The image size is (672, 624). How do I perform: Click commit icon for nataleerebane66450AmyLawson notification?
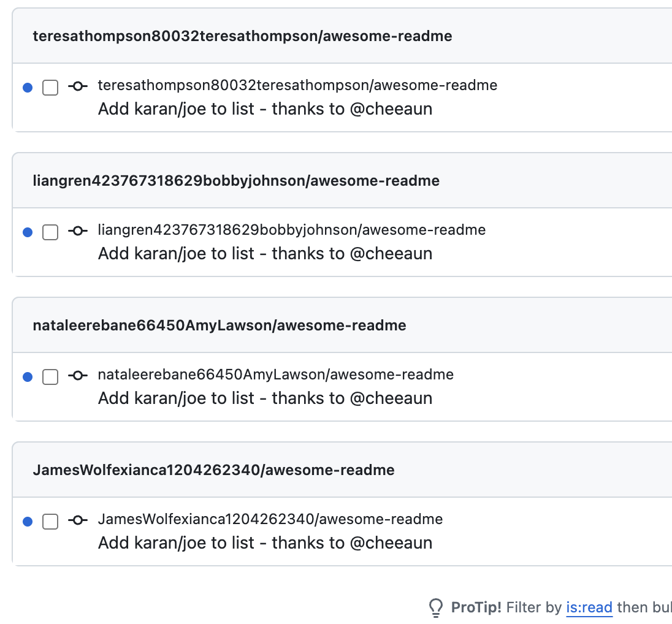[x=77, y=376]
